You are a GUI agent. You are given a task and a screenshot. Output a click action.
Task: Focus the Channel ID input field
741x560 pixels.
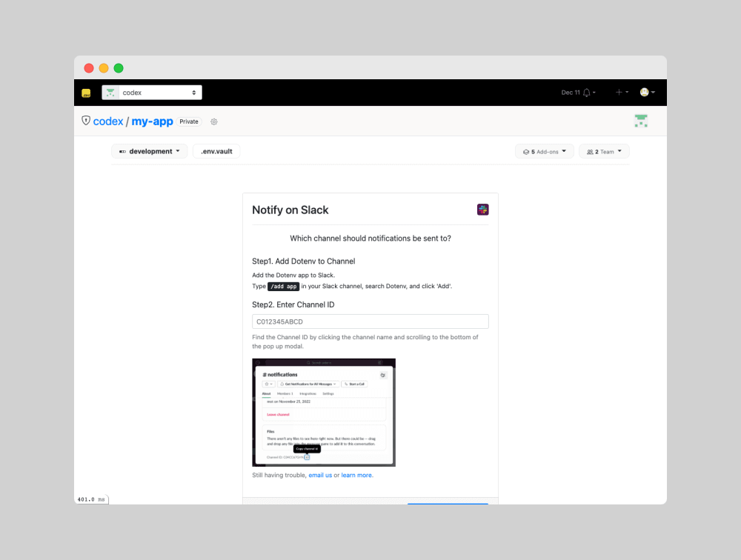pyautogui.click(x=370, y=321)
